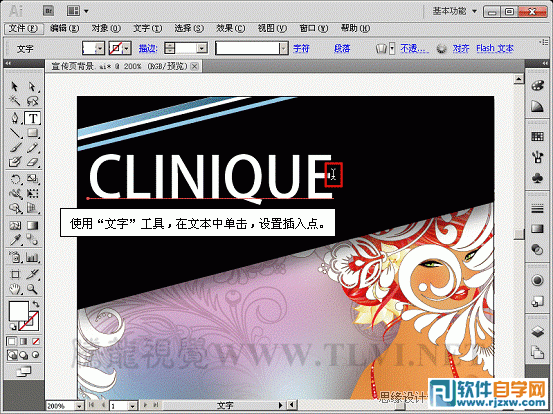Open the Brushes panel icon
The height and width of the screenshot is (414, 553).
pyautogui.click(x=537, y=157)
